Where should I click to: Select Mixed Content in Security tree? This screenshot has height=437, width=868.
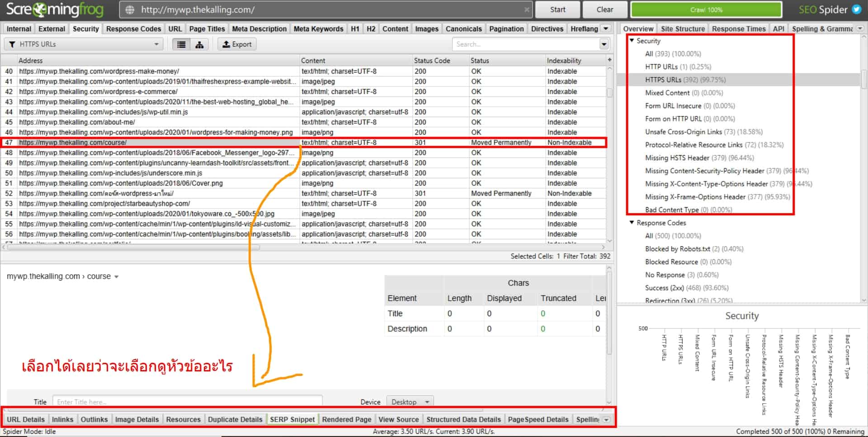click(684, 93)
